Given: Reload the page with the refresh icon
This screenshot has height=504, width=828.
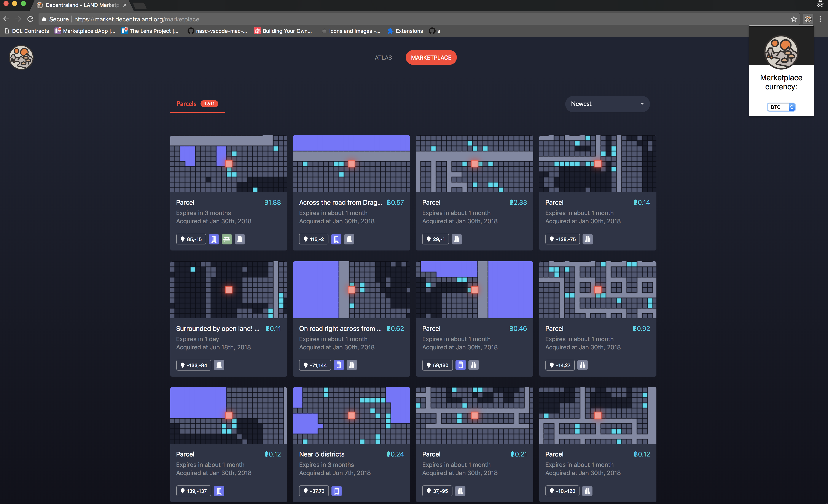Looking at the screenshot, I should [x=30, y=19].
